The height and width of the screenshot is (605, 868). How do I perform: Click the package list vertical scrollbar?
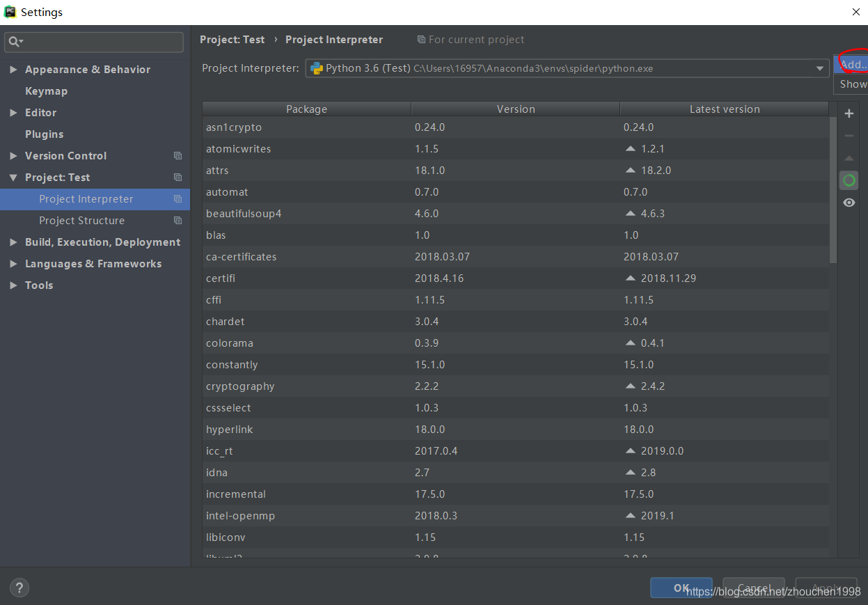[x=833, y=190]
